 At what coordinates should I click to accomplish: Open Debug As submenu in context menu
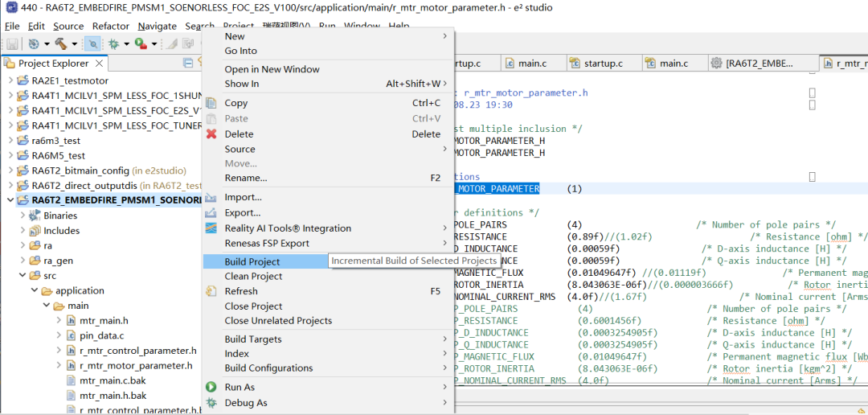pos(245,402)
